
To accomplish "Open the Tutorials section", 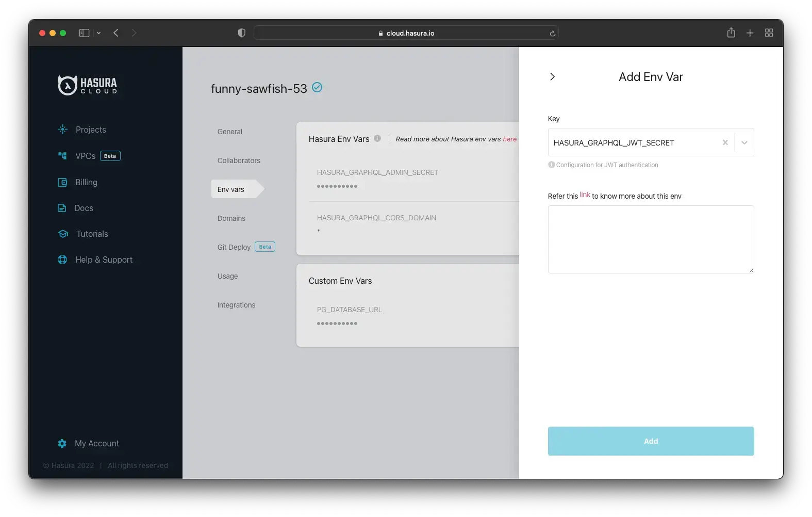I will pyautogui.click(x=92, y=234).
